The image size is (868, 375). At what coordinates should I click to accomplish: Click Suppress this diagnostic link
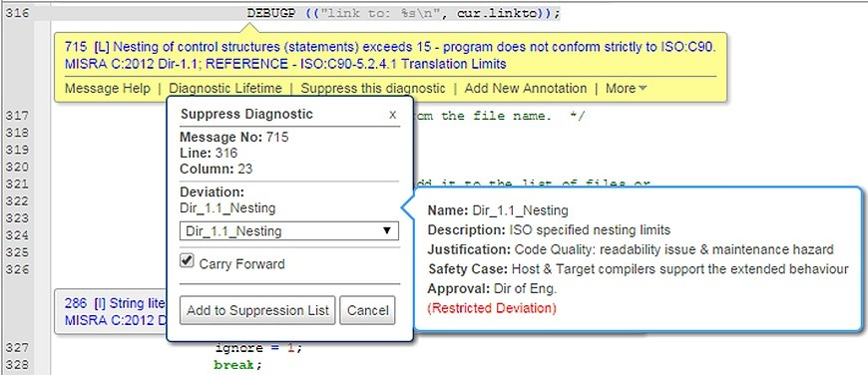pos(373,89)
